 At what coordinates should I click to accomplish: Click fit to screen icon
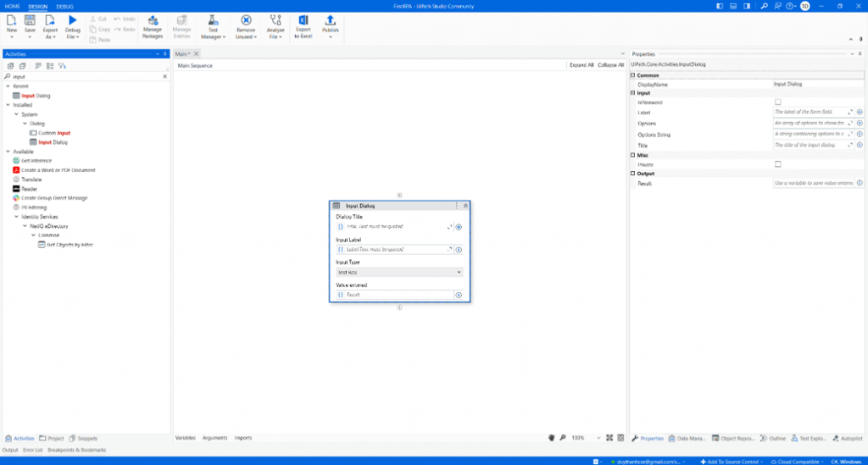click(609, 438)
